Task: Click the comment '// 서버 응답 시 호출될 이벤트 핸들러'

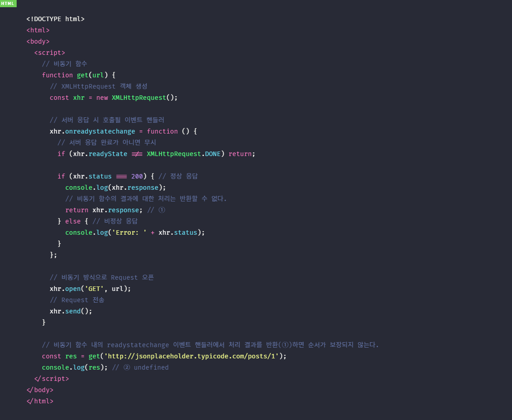Action: pyautogui.click(x=107, y=120)
